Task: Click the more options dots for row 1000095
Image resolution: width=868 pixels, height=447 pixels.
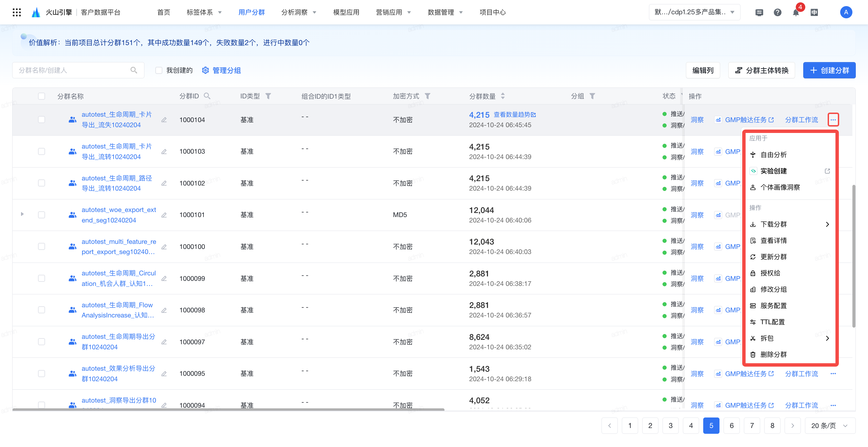Action: click(833, 374)
